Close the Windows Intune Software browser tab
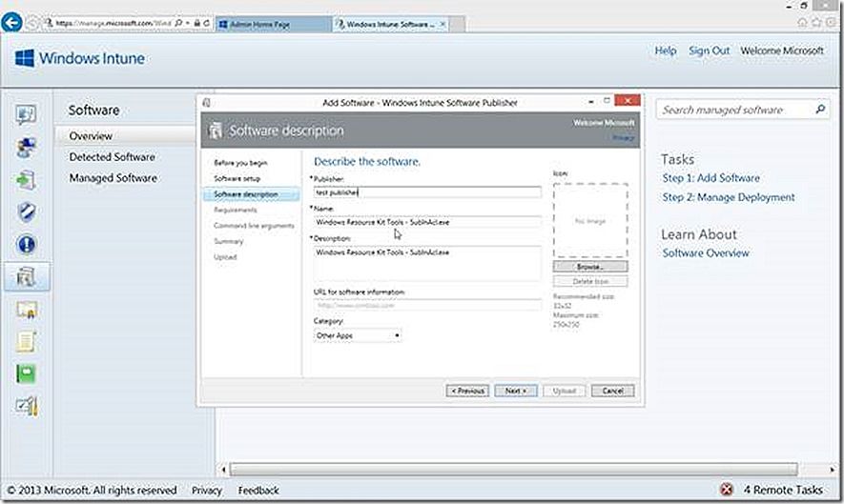This screenshot has width=844, height=504. (443, 24)
